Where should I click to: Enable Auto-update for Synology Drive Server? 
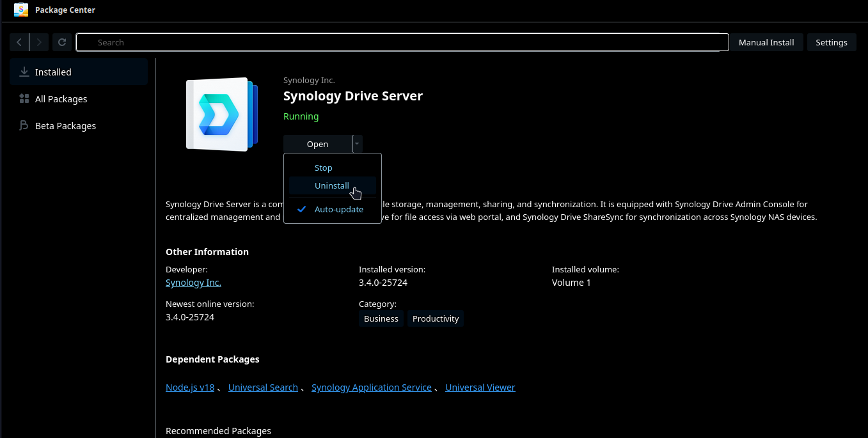click(x=339, y=209)
